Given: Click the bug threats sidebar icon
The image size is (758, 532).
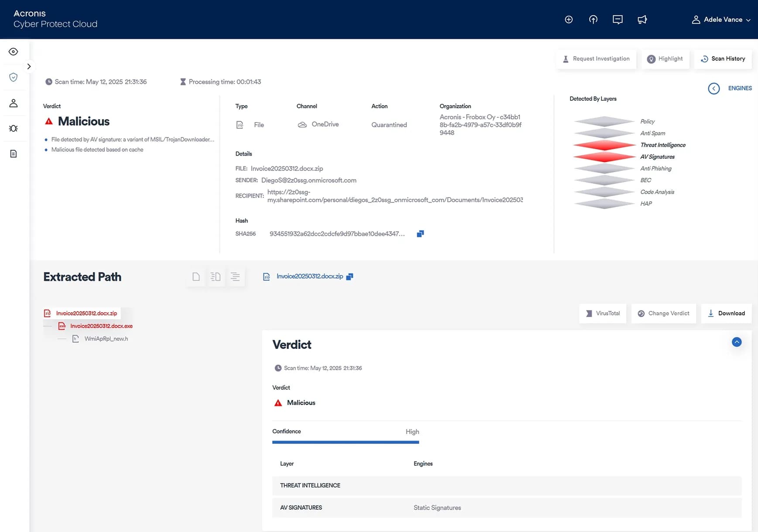Looking at the screenshot, I should pyautogui.click(x=14, y=128).
